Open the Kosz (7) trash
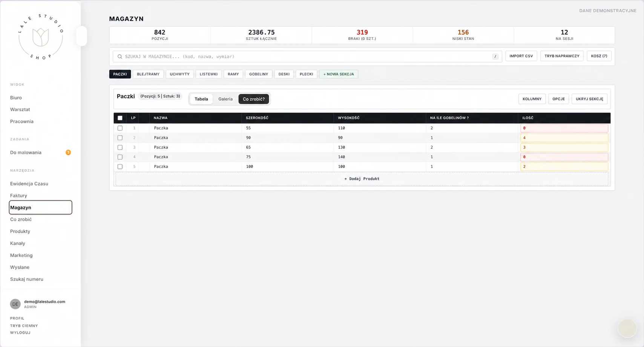 click(x=599, y=56)
